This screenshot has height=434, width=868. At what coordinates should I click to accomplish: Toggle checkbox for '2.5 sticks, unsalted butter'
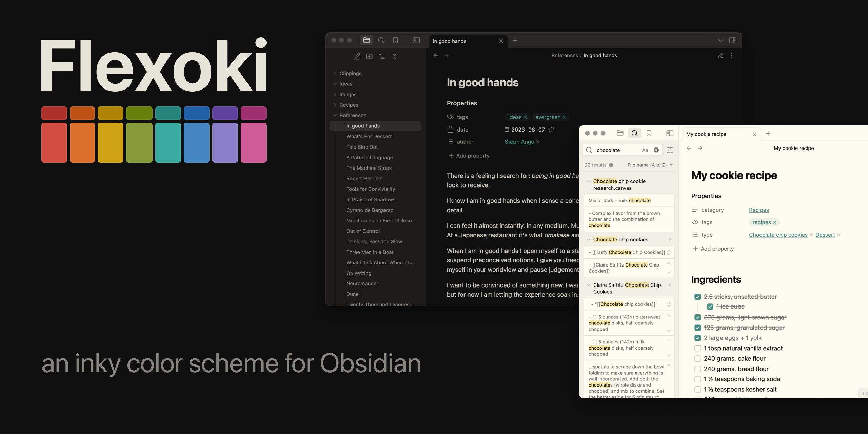[696, 296]
